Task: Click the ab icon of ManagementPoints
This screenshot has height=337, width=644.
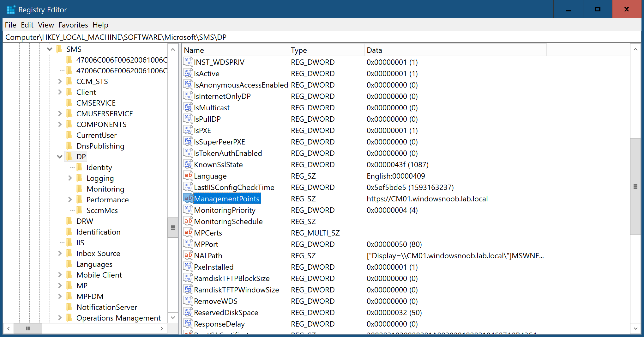Action: 188,199
